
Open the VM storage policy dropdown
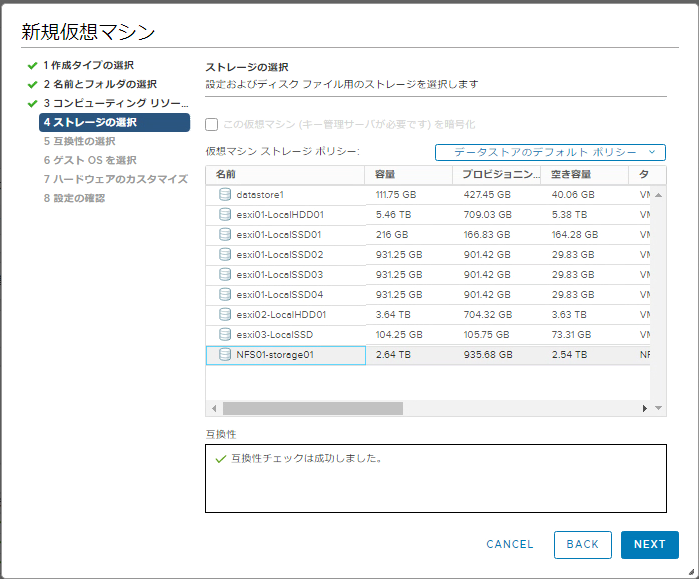click(x=550, y=152)
